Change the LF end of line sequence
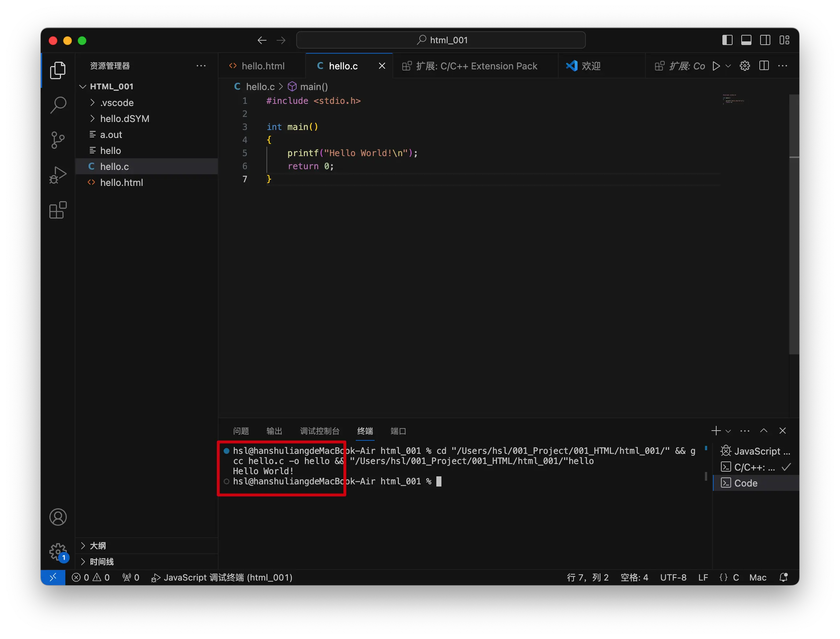840x639 pixels. (x=703, y=578)
